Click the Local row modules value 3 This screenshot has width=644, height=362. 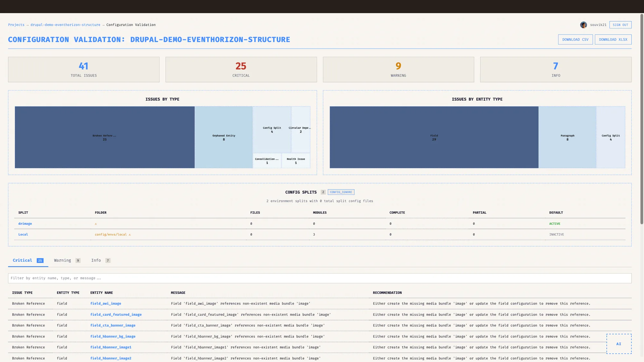[314, 235]
